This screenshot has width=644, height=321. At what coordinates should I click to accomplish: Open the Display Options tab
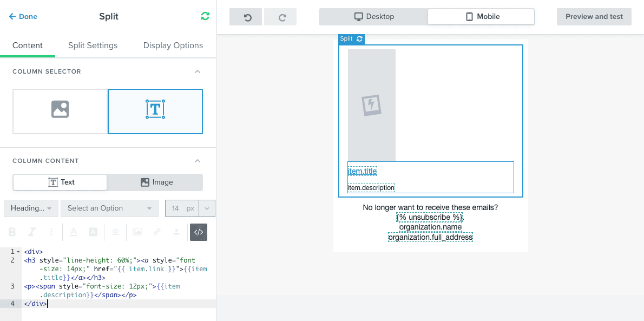pyautogui.click(x=173, y=45)
